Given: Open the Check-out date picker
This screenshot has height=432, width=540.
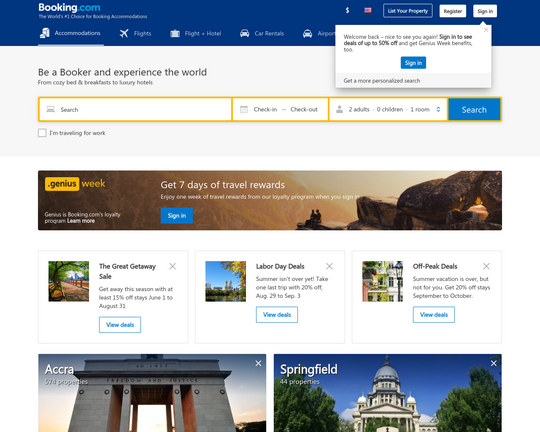Looking at the screenshot, I should tap(304, 110).
